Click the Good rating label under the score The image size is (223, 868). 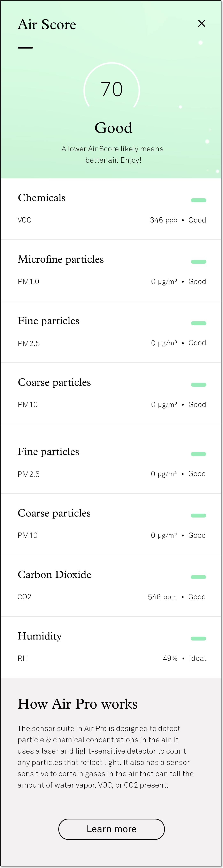click(113, 128)
